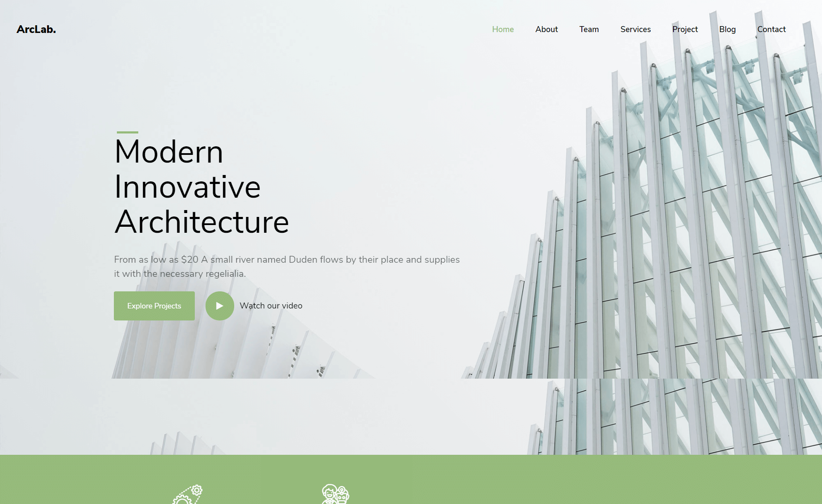Navigate to the About page
Image resolution: width=822 pixels, height=504 pixels.
546,29
